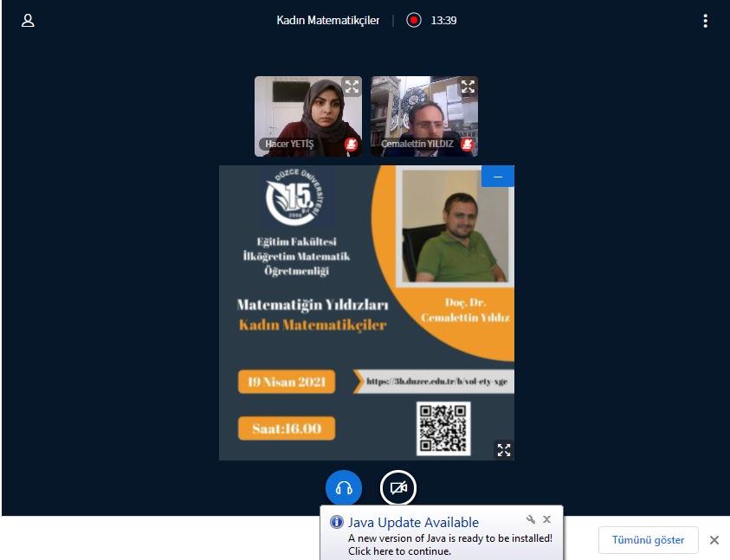Click the QR code on slide
Viewport: 730px width, 560px height.
pyautogui.click(x=443, y=428)
